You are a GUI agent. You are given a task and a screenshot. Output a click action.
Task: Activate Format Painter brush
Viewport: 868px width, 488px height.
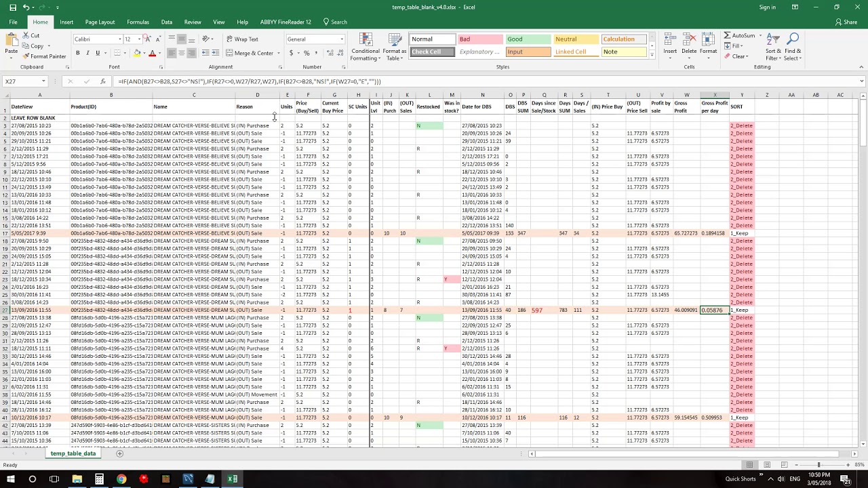[45, 56]
